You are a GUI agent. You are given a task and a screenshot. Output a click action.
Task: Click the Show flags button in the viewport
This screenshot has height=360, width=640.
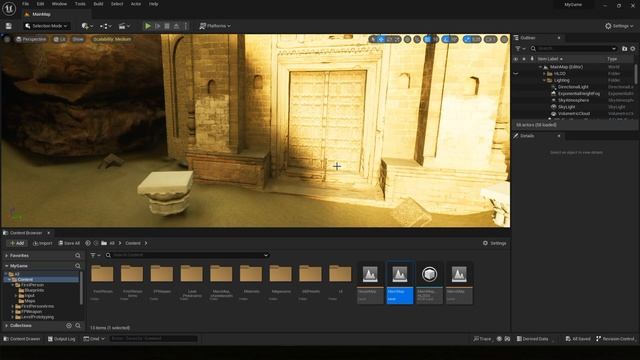[x=78, y=39]
